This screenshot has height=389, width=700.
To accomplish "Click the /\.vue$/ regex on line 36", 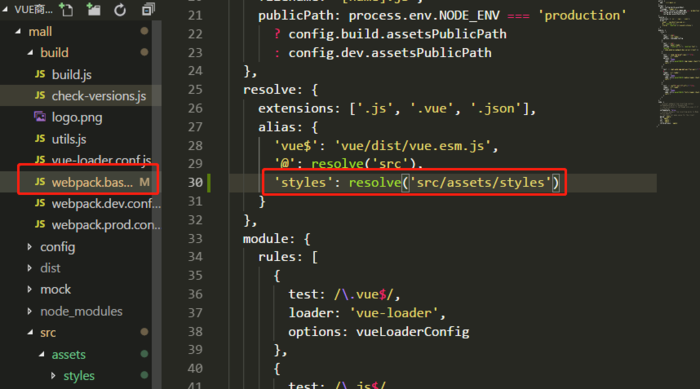I will pyautogui.click(x=363, y=294).
